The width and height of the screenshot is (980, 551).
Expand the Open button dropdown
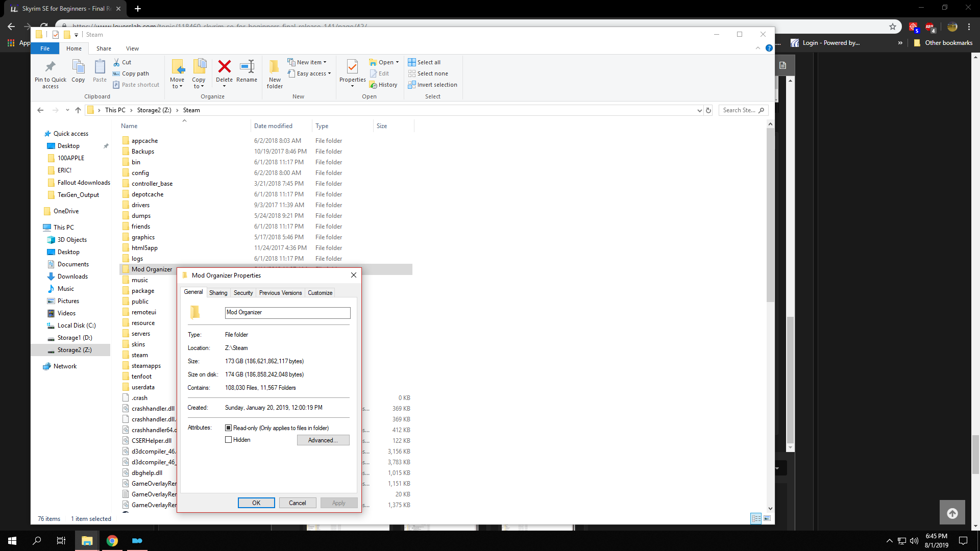(x=397, y=62)
